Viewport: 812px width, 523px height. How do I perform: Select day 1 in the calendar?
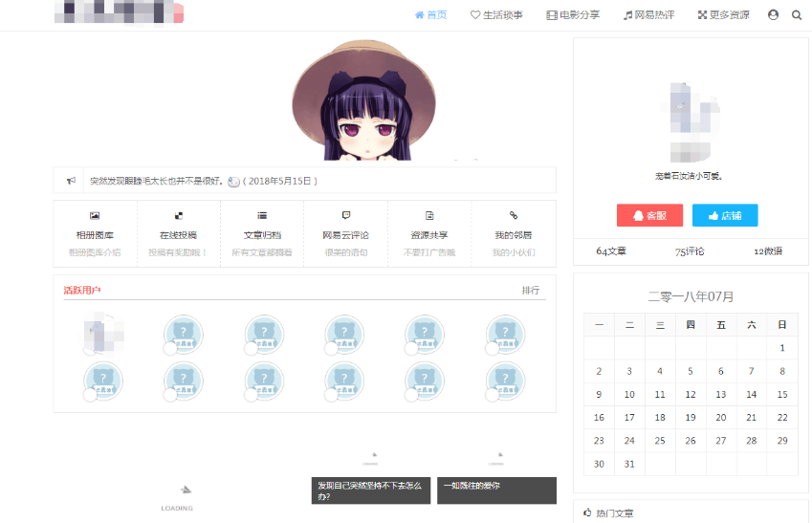coord(782,348)
